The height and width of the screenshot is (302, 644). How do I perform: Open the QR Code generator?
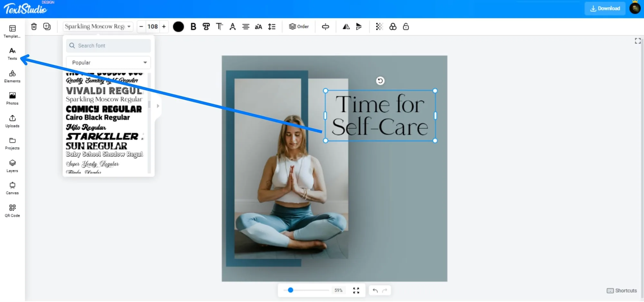click(12, 211)
